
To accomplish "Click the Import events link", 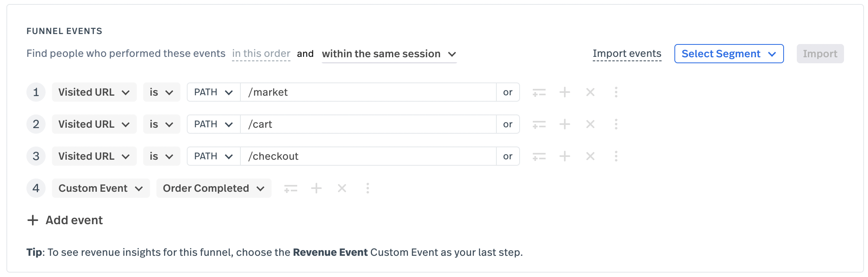I will [627, 54].
